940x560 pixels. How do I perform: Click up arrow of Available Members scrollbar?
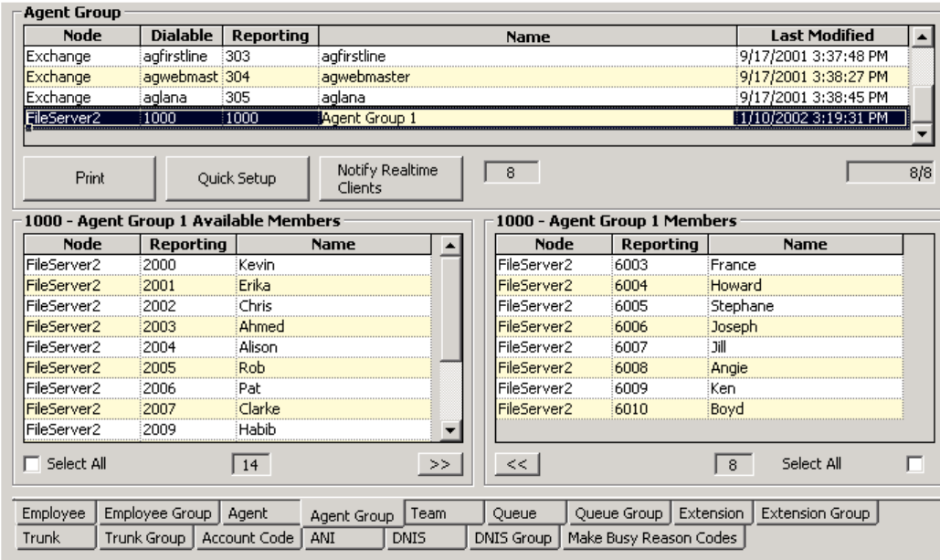(450, 245)
